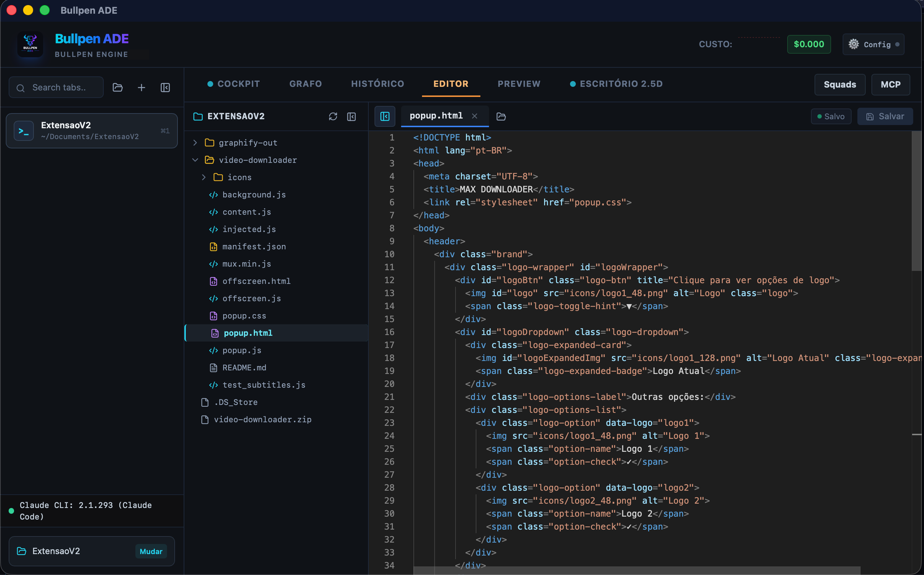Expand the graphify-out folder

[x=195, y=142]
